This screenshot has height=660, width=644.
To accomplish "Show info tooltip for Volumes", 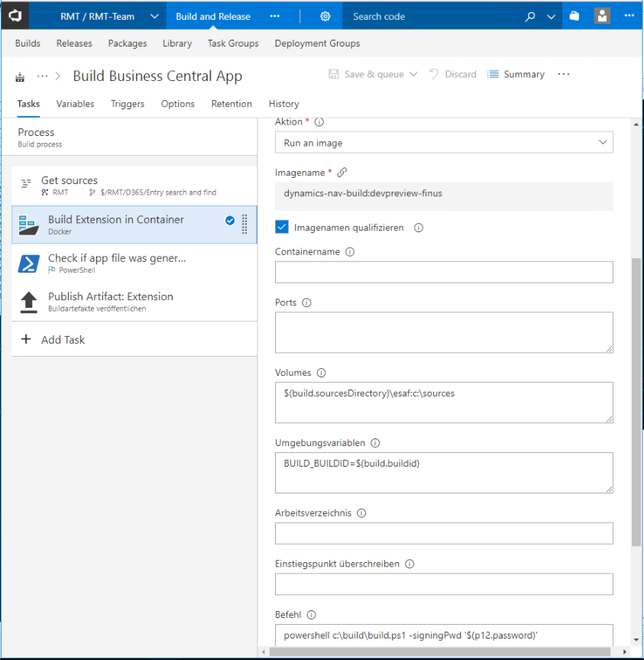I will pyautogui.click(x=321, y=373).
